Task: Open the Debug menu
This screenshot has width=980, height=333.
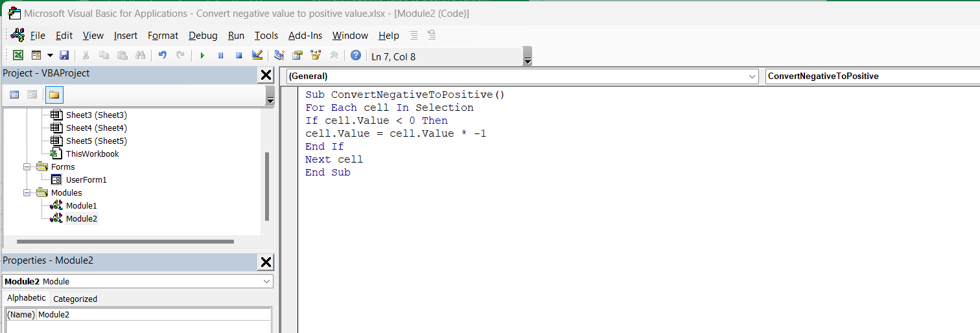Action: click(x=203, y=36)
